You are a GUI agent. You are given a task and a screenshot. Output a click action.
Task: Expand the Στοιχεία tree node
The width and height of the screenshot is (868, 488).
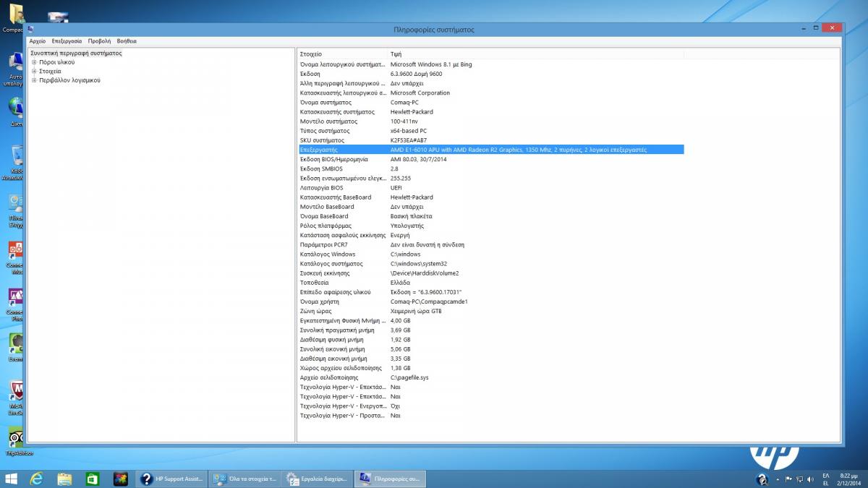click(34, 72)
